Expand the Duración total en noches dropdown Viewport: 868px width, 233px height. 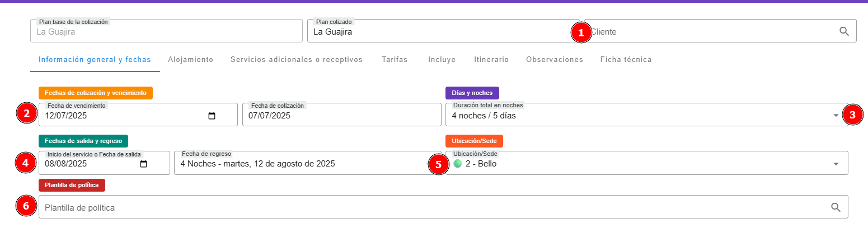pos(836,116)
